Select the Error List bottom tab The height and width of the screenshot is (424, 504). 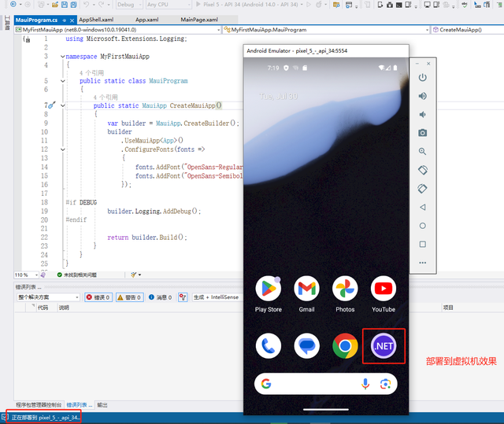tap(79, 405)
